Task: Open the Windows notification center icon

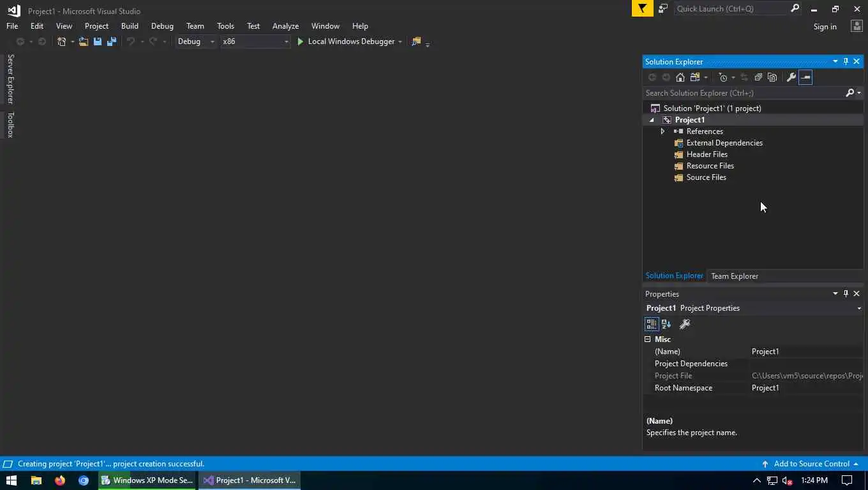Action: [847, 480]
